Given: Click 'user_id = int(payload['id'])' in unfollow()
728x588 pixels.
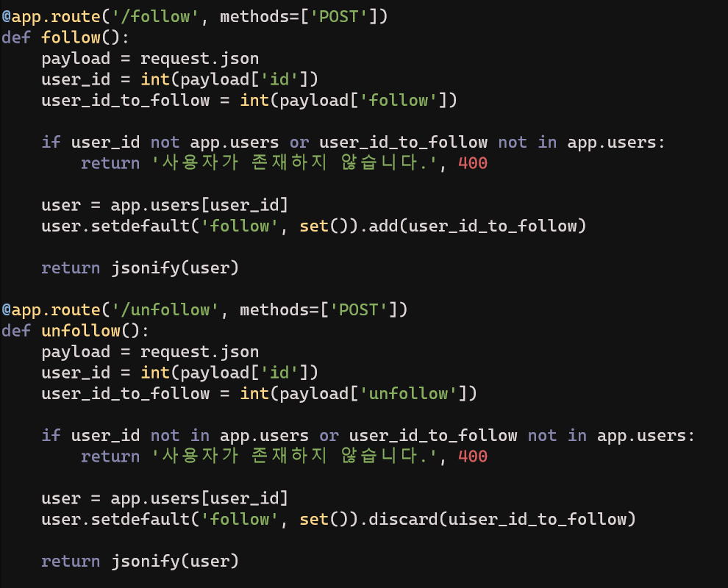Looking at the screenshot, I should pos(179,373).
